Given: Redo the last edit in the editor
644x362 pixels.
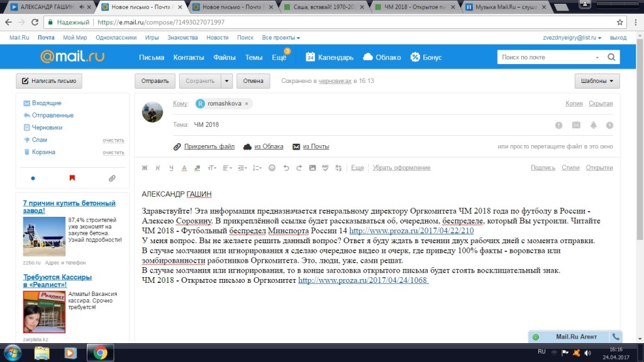Looking at the screenshot, I should tap(299, 168).
